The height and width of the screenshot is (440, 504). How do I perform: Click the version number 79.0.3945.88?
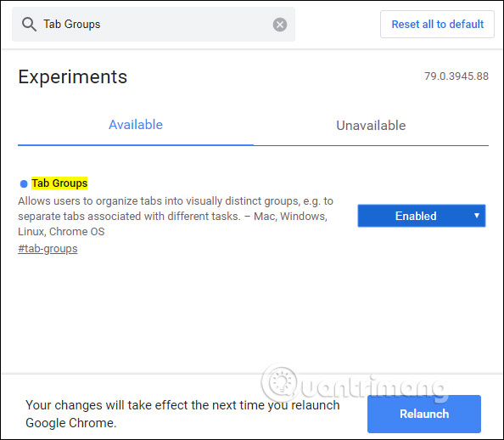(x=456, y=76)
